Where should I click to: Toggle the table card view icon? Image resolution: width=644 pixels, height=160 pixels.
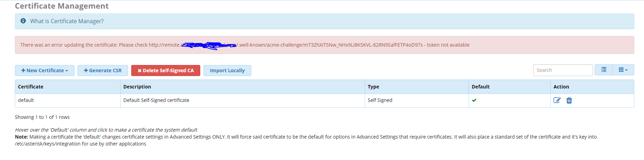pyautogui.click(x=604, y=70)
